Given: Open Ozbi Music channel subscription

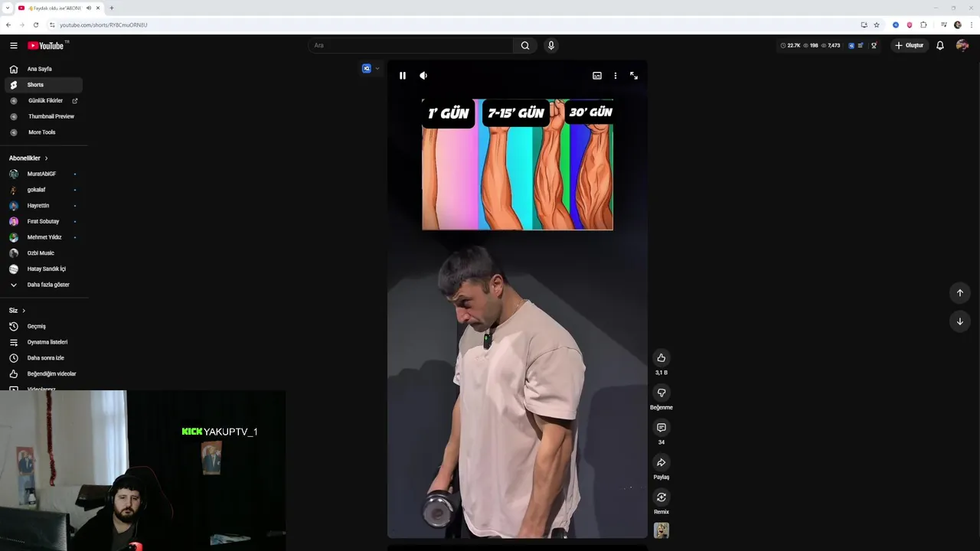Looking at the screenshot, I should click(x=44, y=253).
